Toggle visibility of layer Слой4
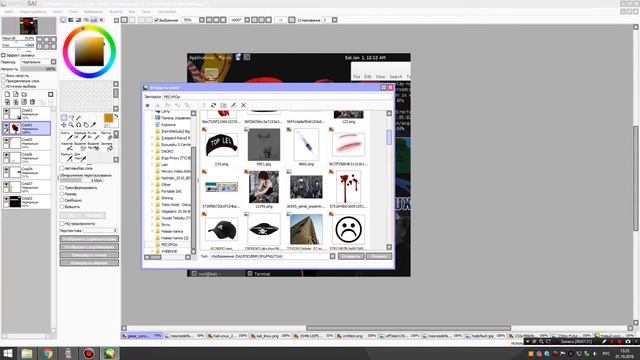The width and height of the screenshot is (640, 360). tap(6, 169)
